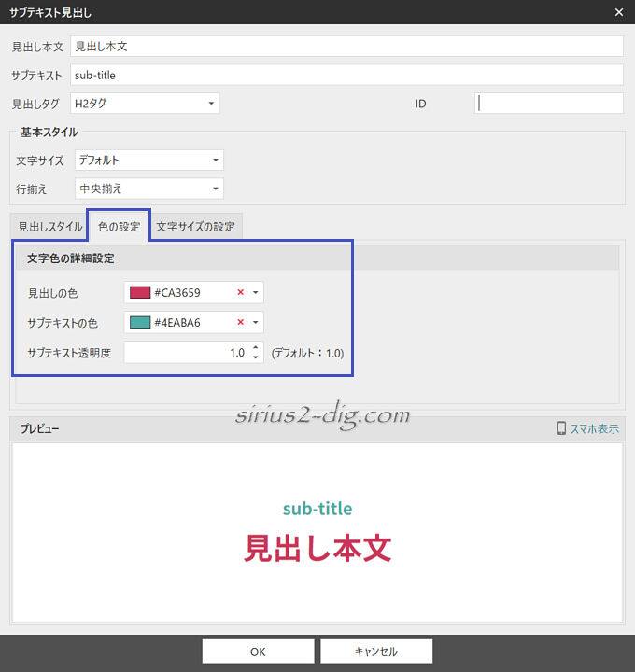Click the ID input field
The height and width of the screenshot is (672, 635).
coord(548,104)
